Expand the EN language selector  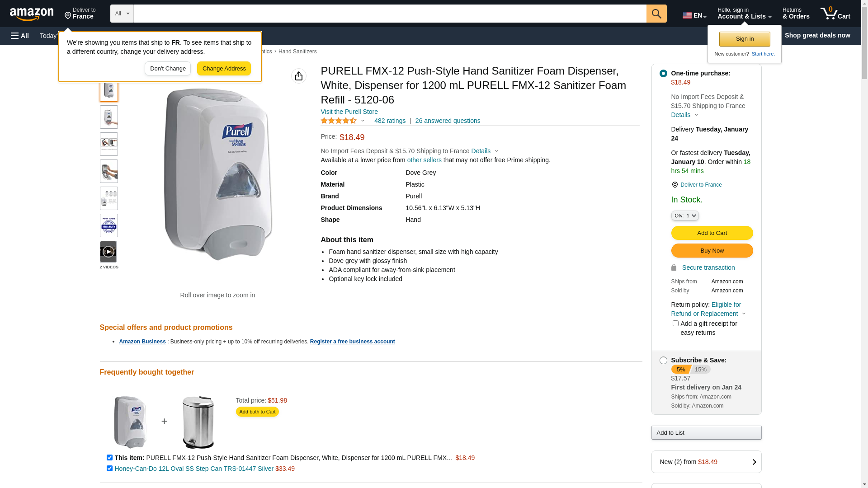tap(694, 15)
